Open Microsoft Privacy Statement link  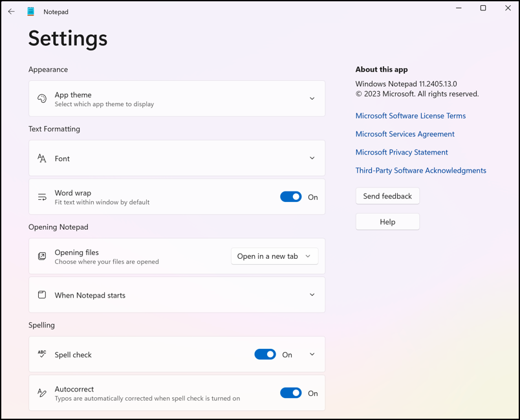coord(402,152)
